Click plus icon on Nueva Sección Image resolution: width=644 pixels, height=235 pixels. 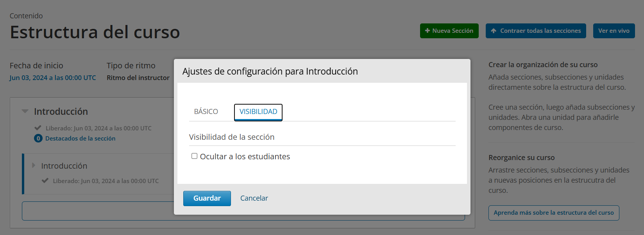pos(428,30)
